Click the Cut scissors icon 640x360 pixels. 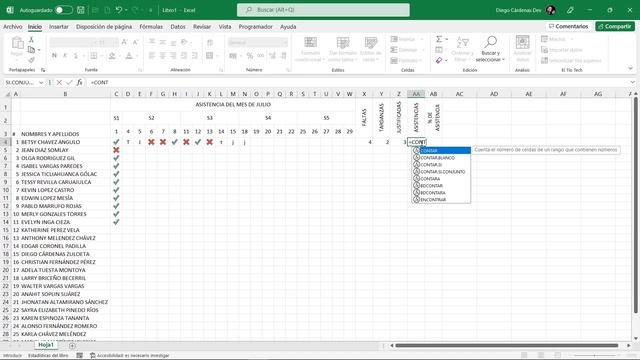click(x=31, y=40)
